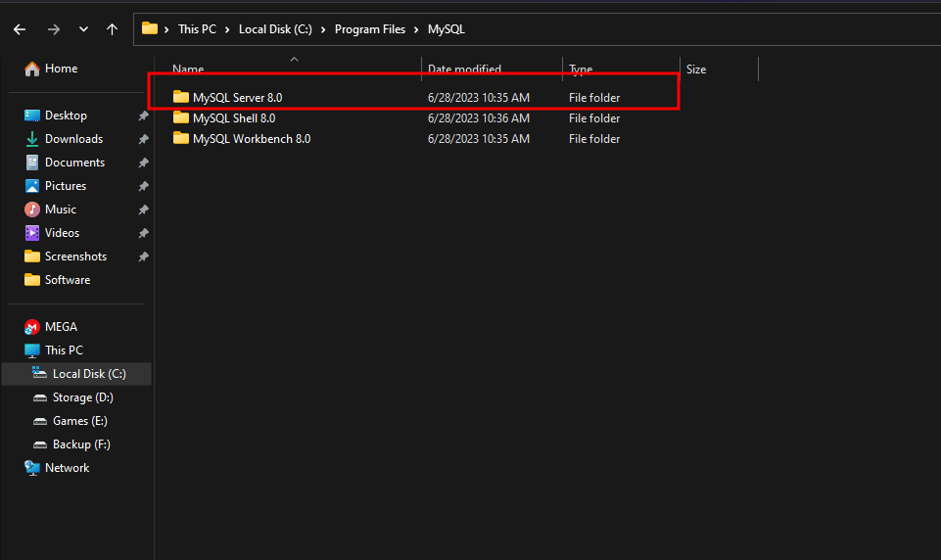Toggle the pin next to Screenshots

(x=143, y=257)
